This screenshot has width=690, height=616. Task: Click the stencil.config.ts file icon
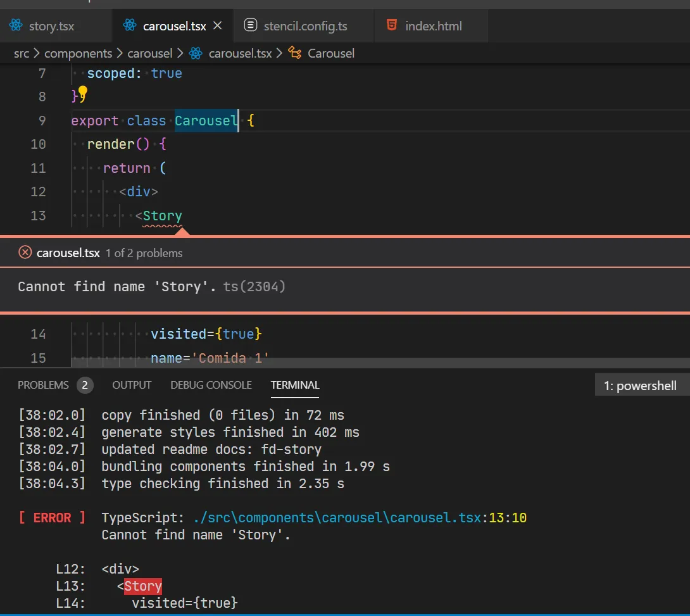[x=251, y=26]
